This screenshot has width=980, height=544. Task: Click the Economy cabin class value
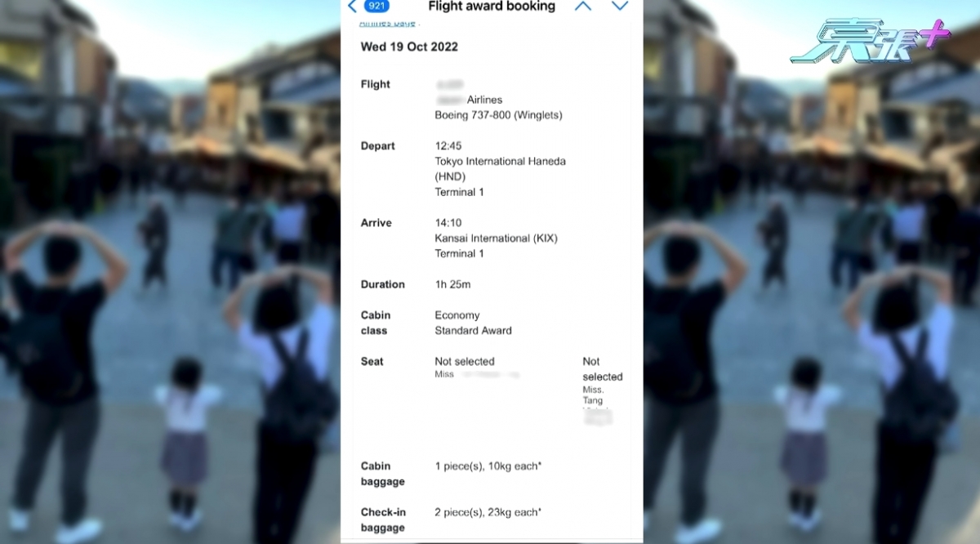pyautogui.click(x=457, y=315)
